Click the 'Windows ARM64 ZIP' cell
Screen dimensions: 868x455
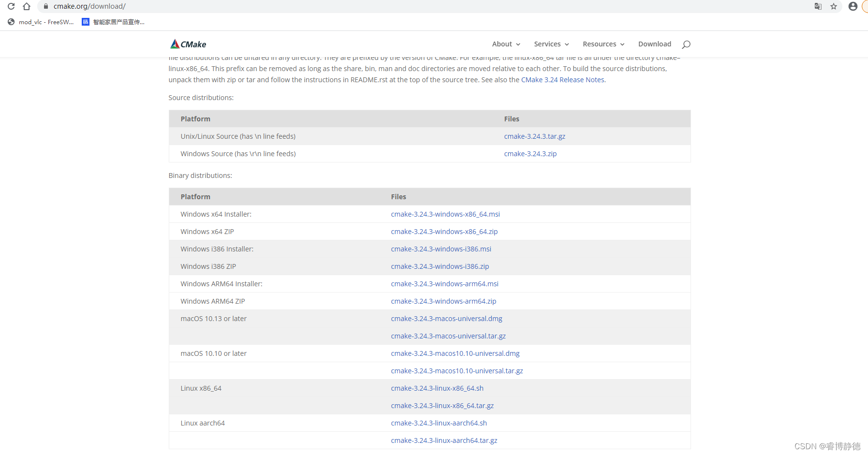tap(213, 301)
